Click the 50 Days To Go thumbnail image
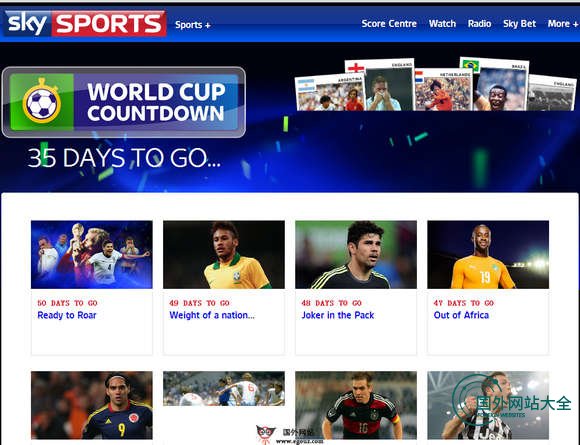Image resolution: width=580 pixels, height=445 pixels. 92,254
